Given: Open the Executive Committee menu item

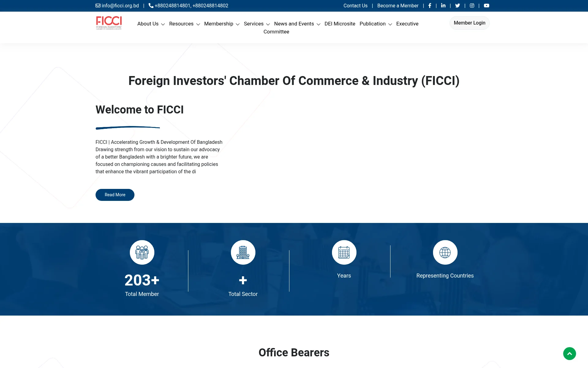Looking at the screenshot, I should click(x=407, y=24).
